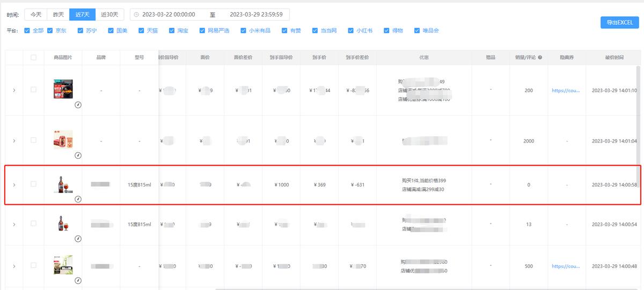Open product thumbnail in the 14:01:04 row
Viewport: 644px width, 290px height.
pyautogui.click(x=63, y=139)
